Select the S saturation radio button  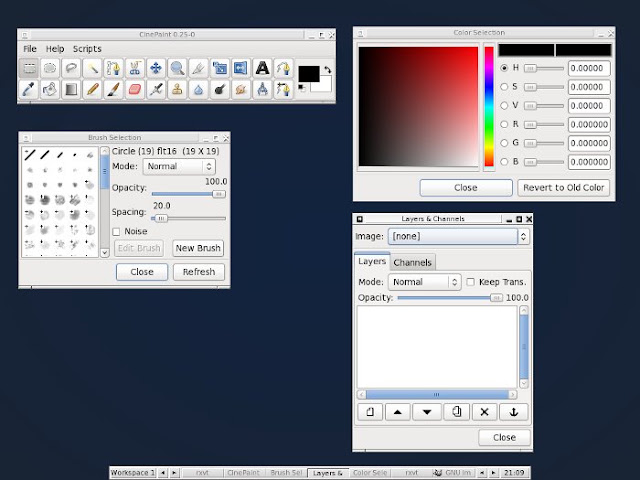coord(504,87)
